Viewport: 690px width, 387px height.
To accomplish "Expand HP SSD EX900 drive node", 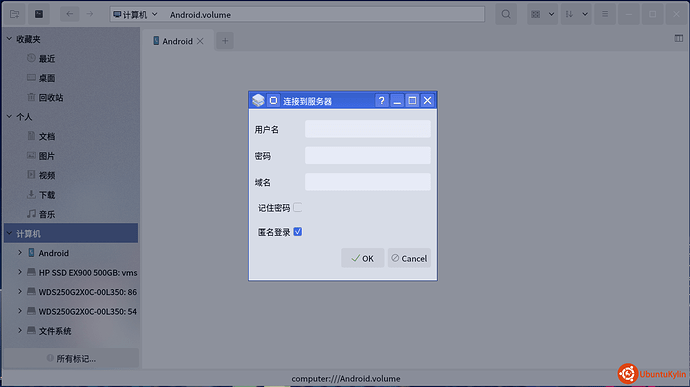I will click(x=20, y=272).
